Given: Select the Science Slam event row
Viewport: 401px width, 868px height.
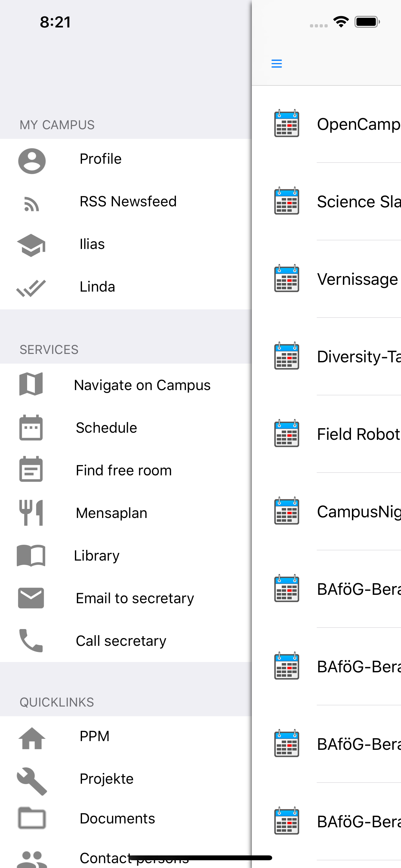Looking at the screenshot, I should [326, 201].
